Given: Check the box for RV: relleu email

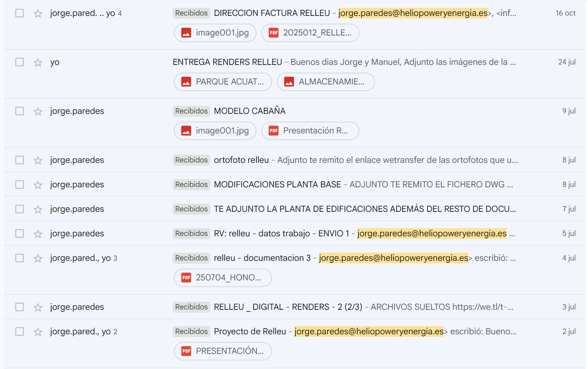Looking at the screenshot, I should (20, 233).
